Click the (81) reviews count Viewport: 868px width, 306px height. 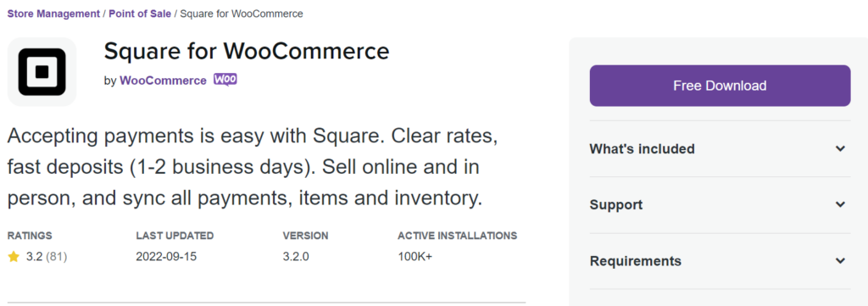point(57,257)
